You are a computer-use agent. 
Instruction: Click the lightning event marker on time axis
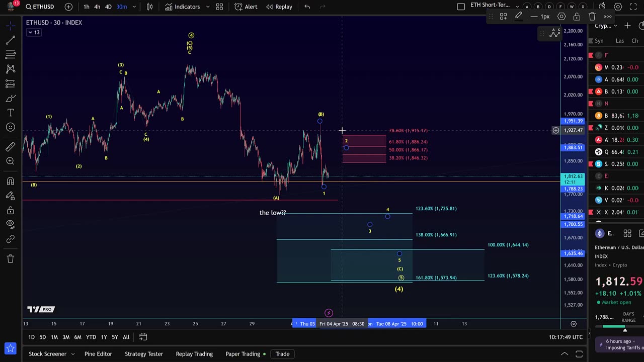point(329,313)
